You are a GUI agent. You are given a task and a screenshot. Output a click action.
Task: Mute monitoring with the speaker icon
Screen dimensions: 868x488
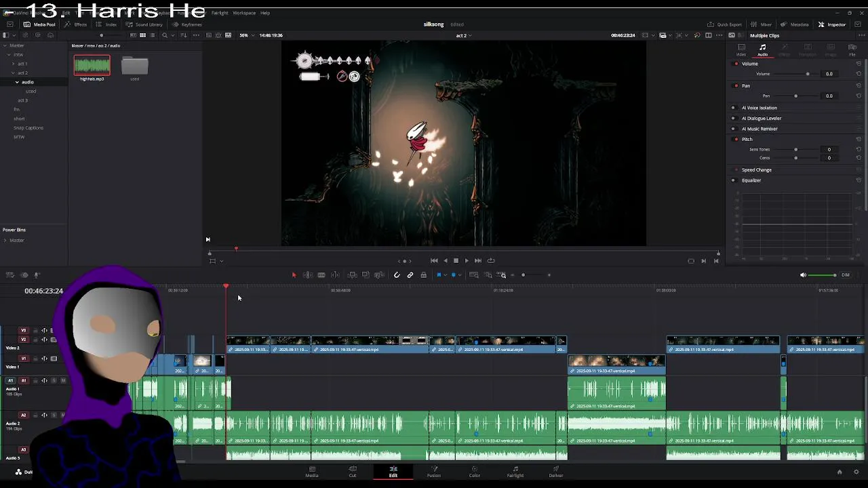pos(803,275)
